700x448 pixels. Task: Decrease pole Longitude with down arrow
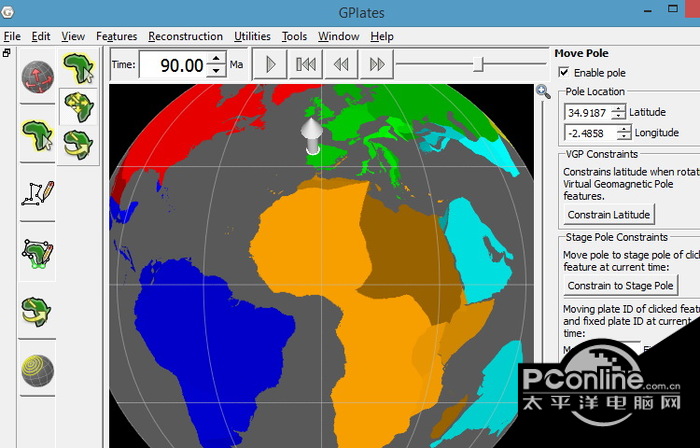click(x=624, y=137)
